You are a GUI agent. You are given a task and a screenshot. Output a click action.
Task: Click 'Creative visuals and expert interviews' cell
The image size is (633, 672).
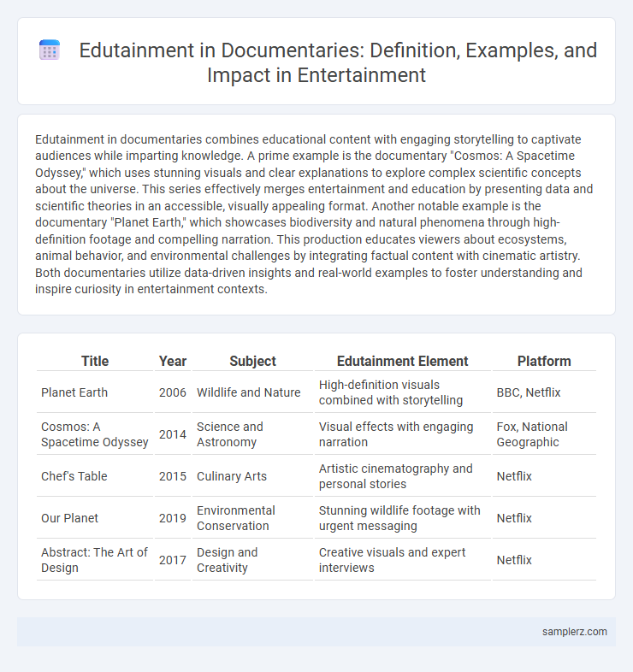402,560
